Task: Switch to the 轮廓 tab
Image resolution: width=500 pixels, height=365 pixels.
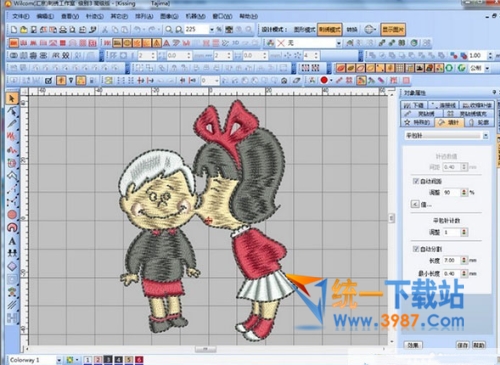Action: (x=480, y=123)
